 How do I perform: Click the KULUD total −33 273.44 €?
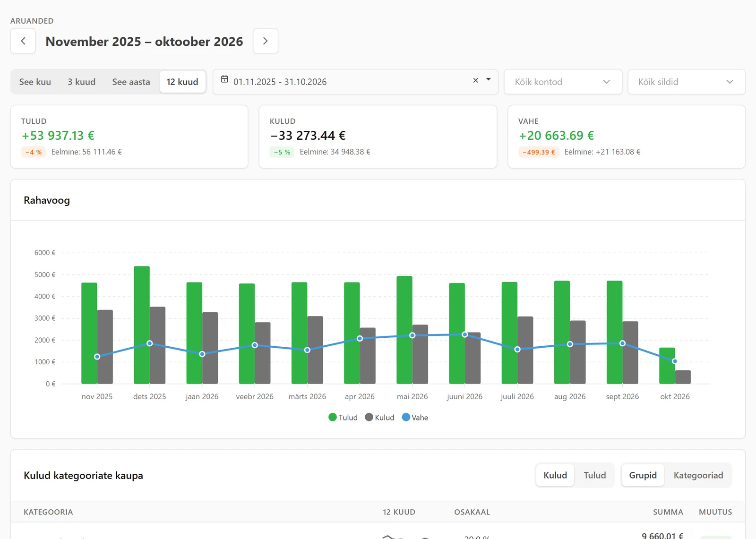tap(308, 136)
